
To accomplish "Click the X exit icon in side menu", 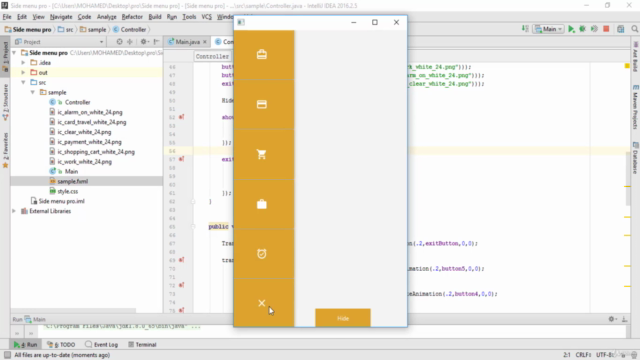I will [x=262, y=303].
